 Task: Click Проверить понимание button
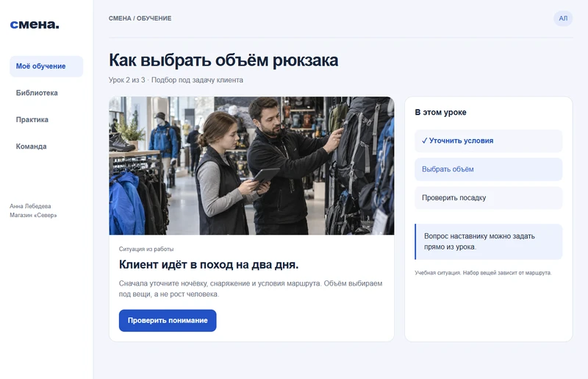[168, 320]
